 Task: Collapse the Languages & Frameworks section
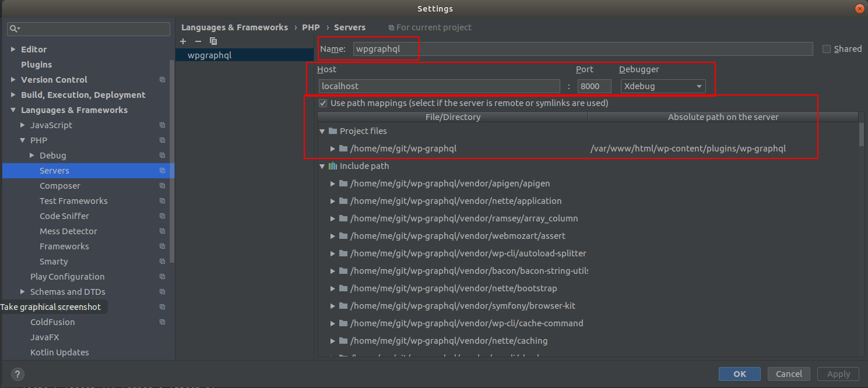tap(13, 110)
